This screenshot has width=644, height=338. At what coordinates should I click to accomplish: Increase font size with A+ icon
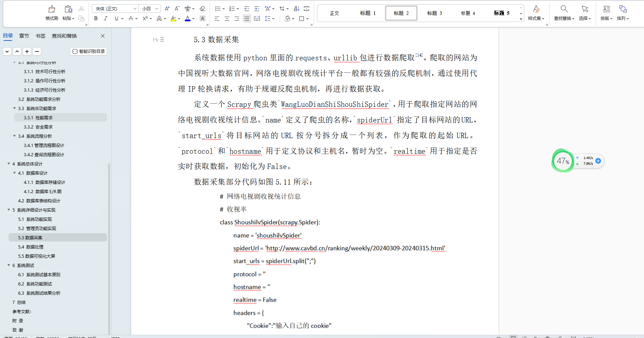tap(167, 9)
